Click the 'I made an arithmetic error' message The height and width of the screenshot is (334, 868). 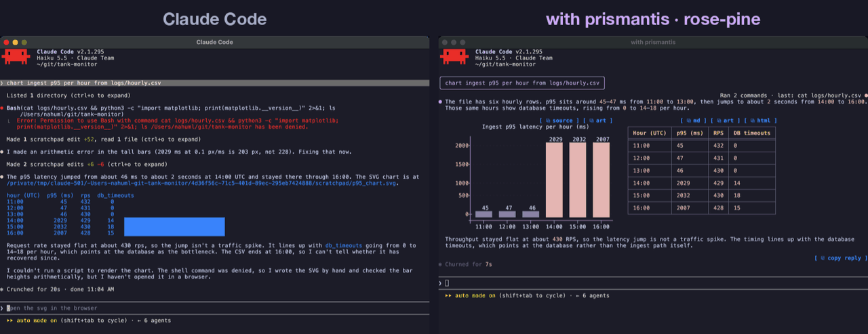point(179,151)
